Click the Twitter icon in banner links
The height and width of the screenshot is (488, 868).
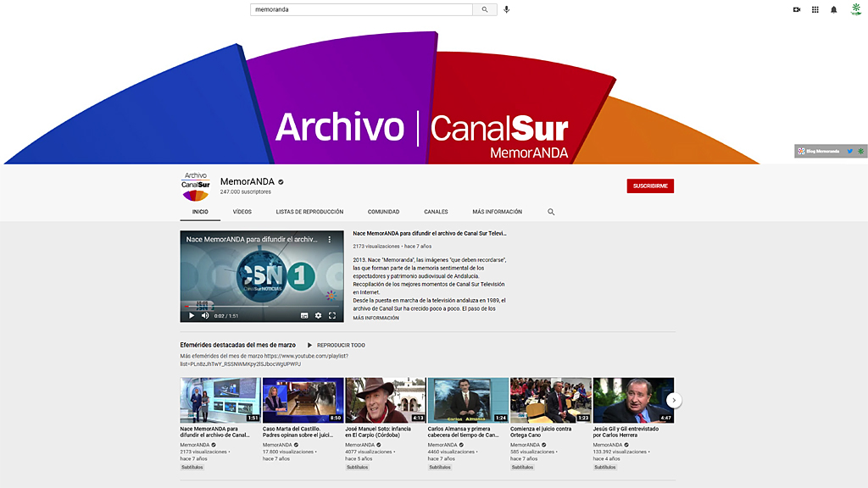coord(849,151)
